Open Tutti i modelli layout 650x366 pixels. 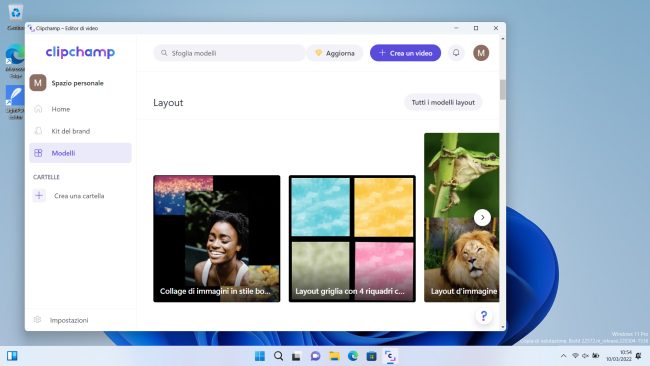pyautogui.click(x=443, y=102)
